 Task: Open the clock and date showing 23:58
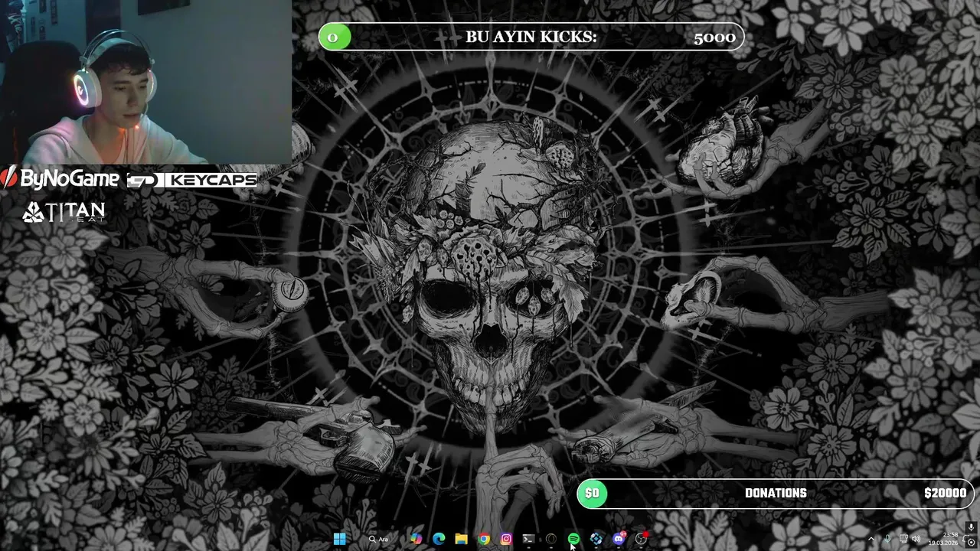coord(943,539)
